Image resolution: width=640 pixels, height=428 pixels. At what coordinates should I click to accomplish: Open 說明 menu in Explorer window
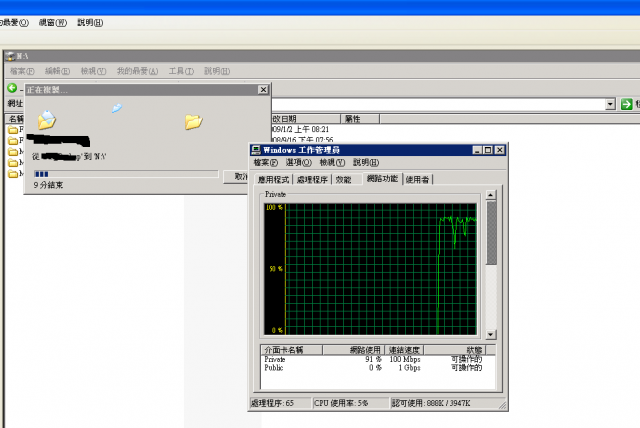[217, 71]
